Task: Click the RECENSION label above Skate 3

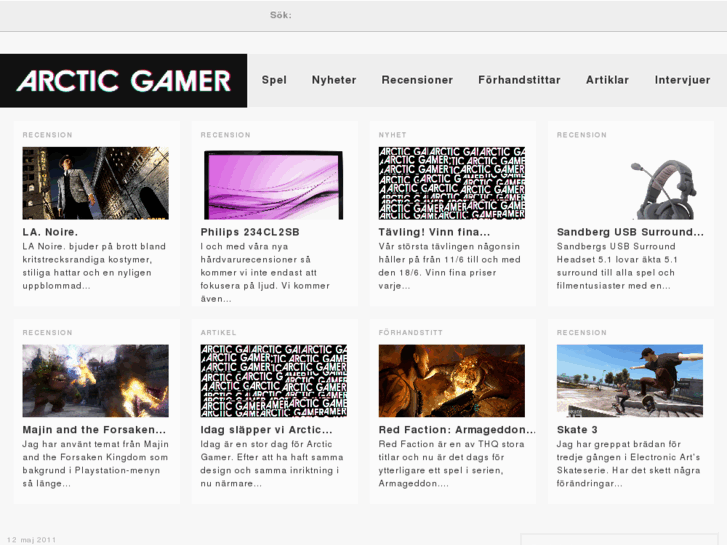Action: 581,333
